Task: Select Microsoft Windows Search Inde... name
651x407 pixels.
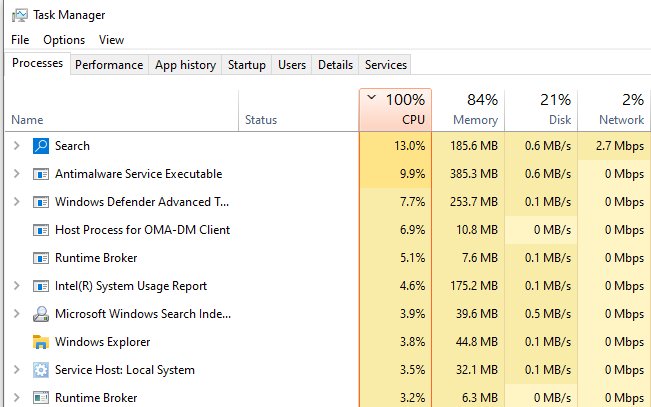Action: coord(143,314)
